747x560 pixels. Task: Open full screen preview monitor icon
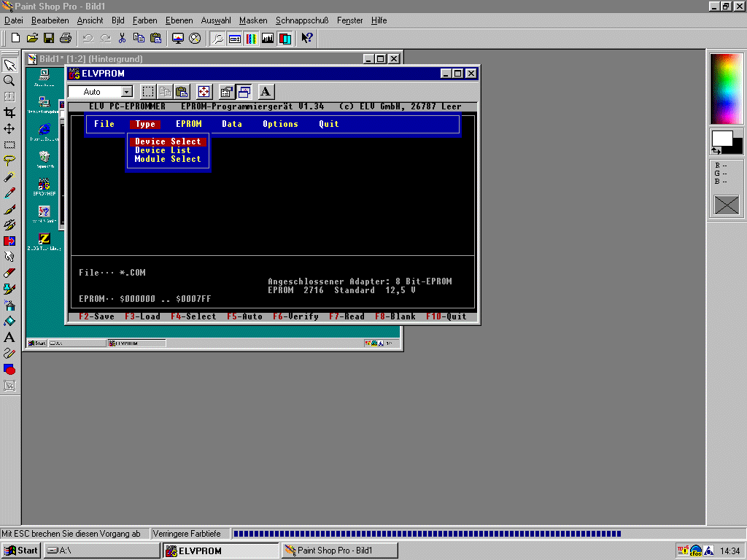(x=178, y=38)
